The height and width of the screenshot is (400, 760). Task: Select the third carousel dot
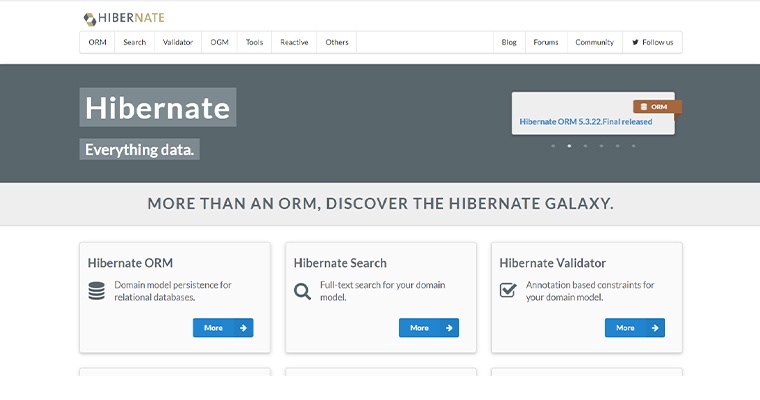point(586,146)
